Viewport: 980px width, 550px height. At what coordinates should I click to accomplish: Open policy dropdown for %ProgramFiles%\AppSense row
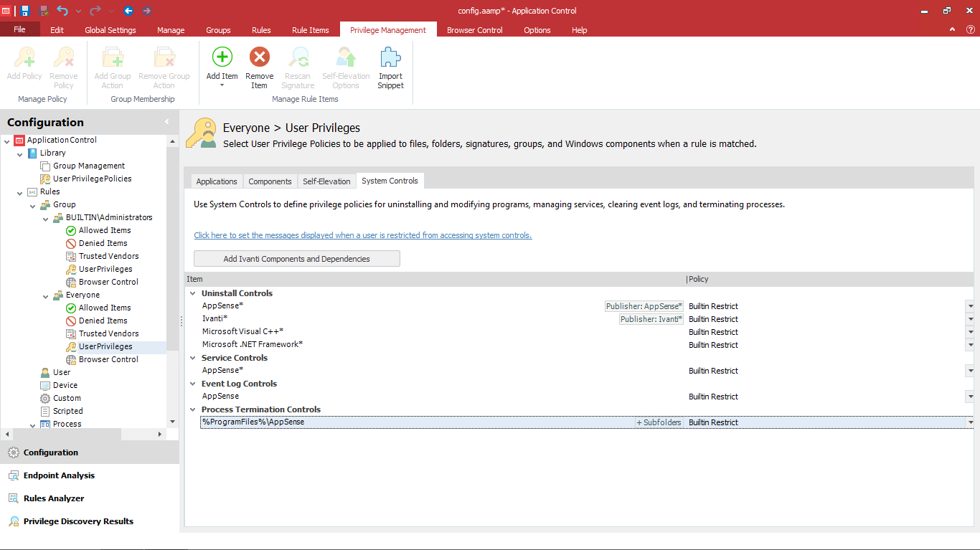pos(970,422)
